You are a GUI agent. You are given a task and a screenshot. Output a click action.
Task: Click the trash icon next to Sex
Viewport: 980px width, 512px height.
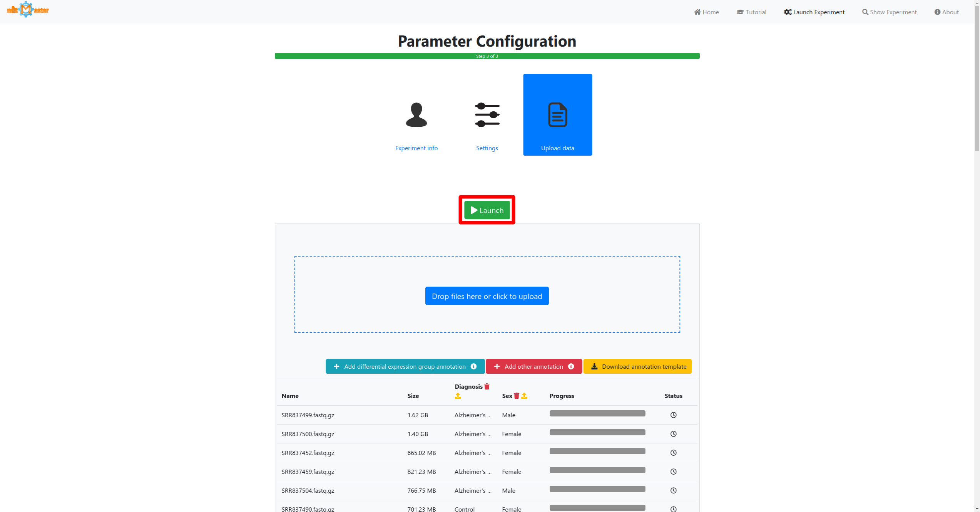pyautogui.click(x=517, y=396)
